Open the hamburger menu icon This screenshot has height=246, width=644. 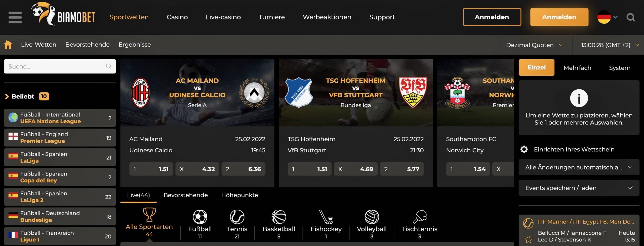(x=15, y=17)
